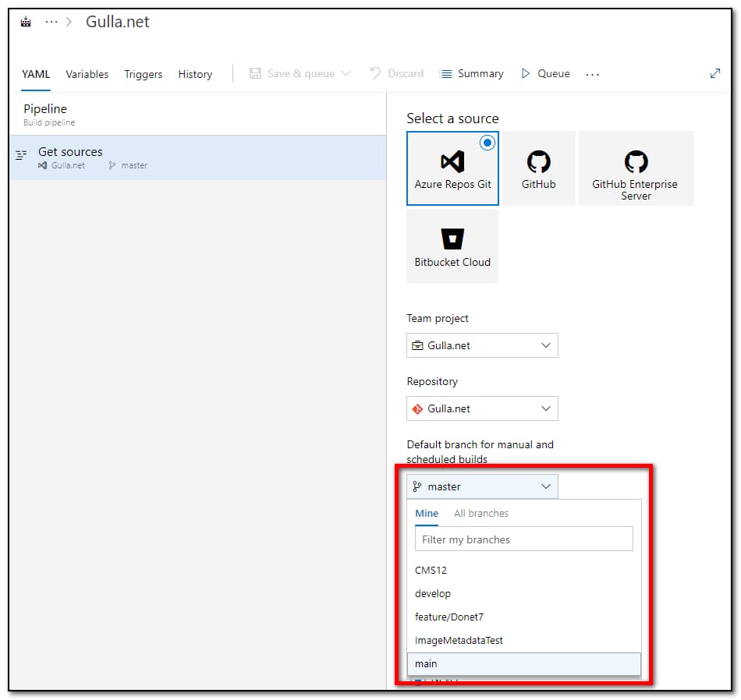Select the Azure Repos Git source tile
The image size is (741, 700).
pos(452,168)
